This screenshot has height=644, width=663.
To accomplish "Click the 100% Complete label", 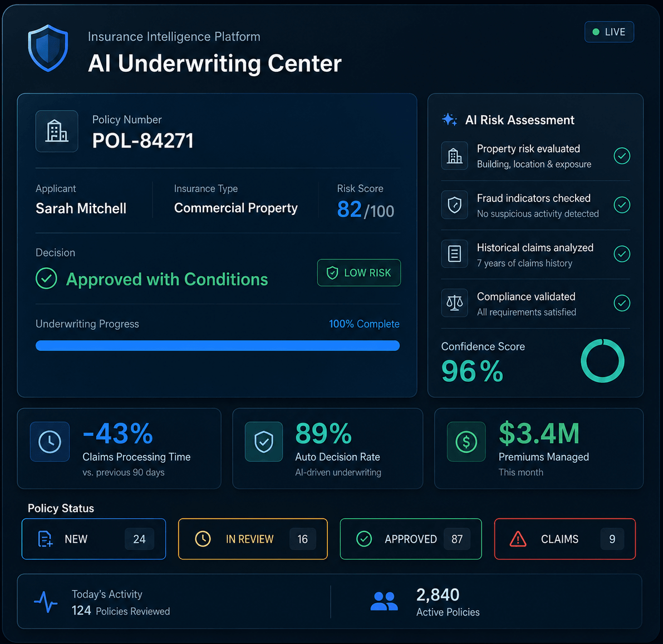I will point(364,324).
